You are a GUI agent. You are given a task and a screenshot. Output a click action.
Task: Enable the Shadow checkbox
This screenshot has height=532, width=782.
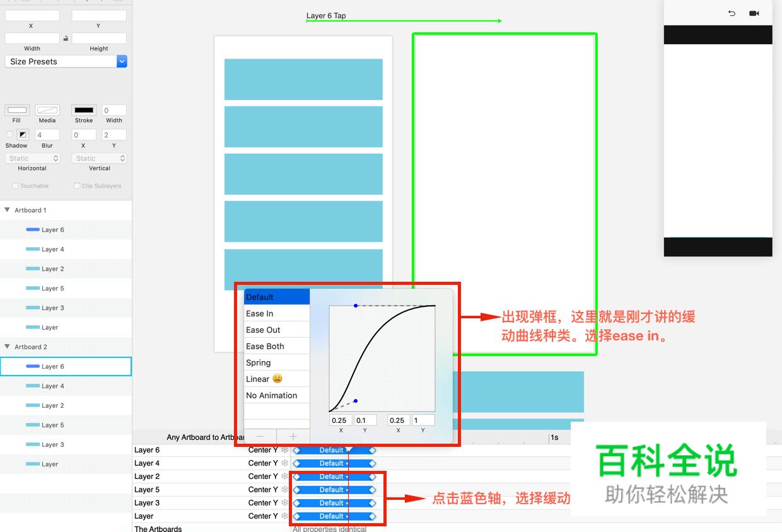9,134
